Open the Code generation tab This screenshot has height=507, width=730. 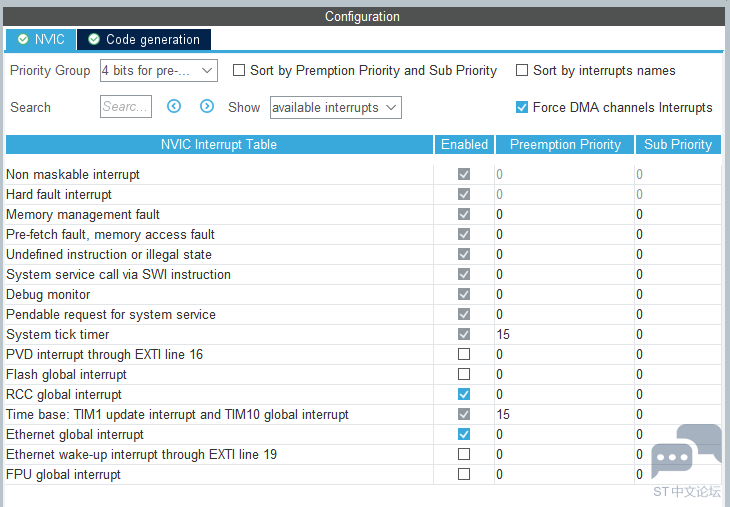[x=144, y=39]
